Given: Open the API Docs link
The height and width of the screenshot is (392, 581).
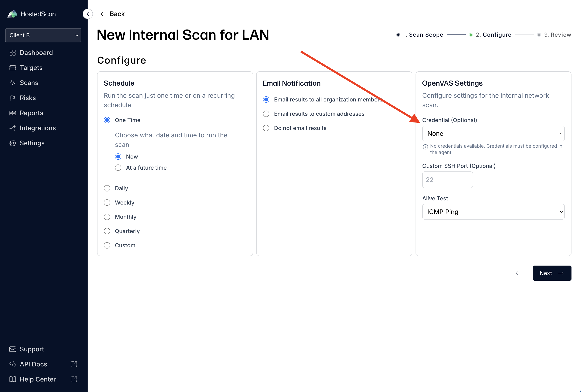Looking at the screenshot, I should 33,364.
